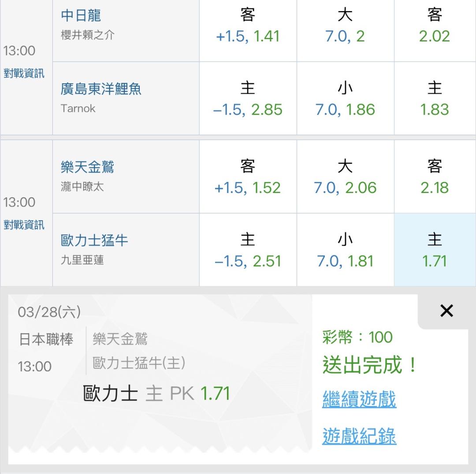Choose 廣島 home moneyline 1.83
The width and height of the screenshot is (476, 474).
click(435, 99)
